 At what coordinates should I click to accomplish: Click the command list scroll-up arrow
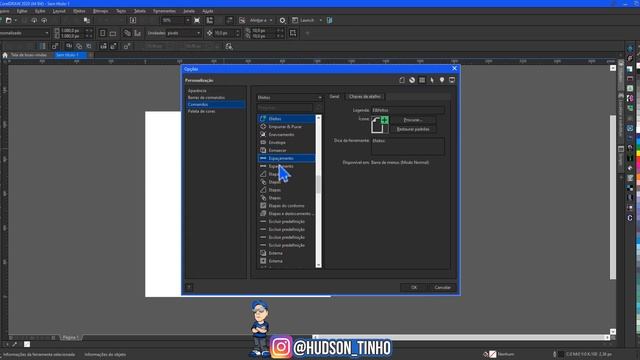pos(318,118)
